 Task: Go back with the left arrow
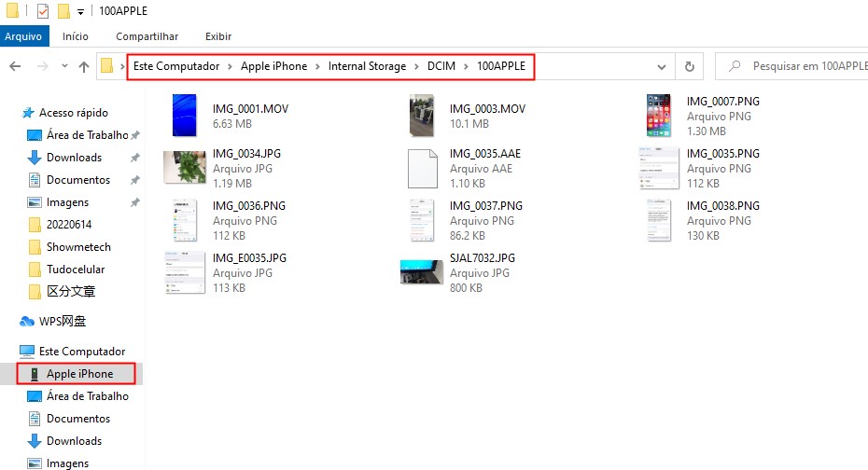(15, 66)
